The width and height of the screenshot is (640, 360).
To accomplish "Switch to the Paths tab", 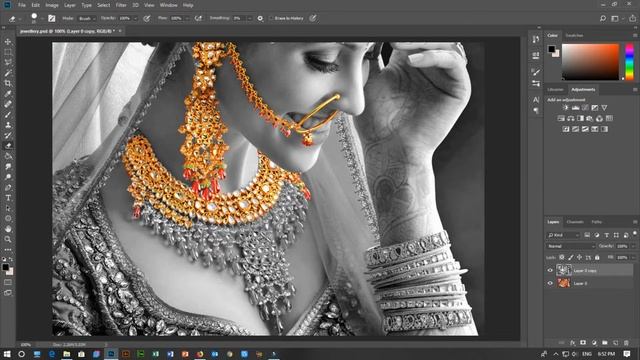I will [x=597, y=222].
